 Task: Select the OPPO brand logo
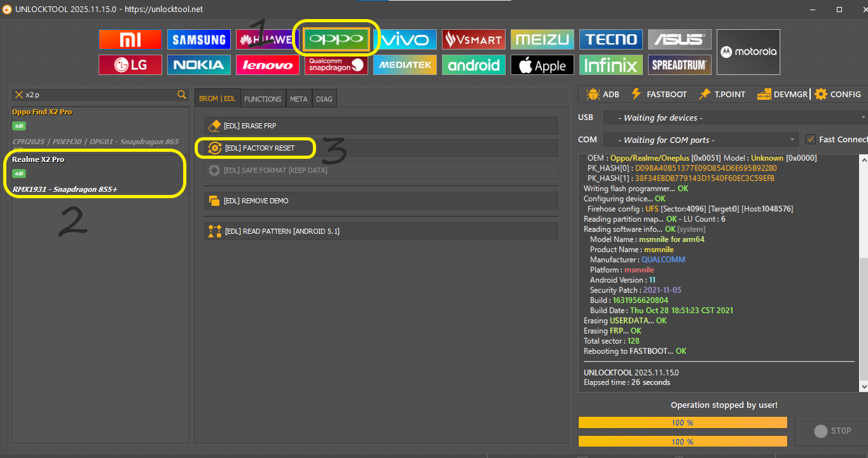336,39
